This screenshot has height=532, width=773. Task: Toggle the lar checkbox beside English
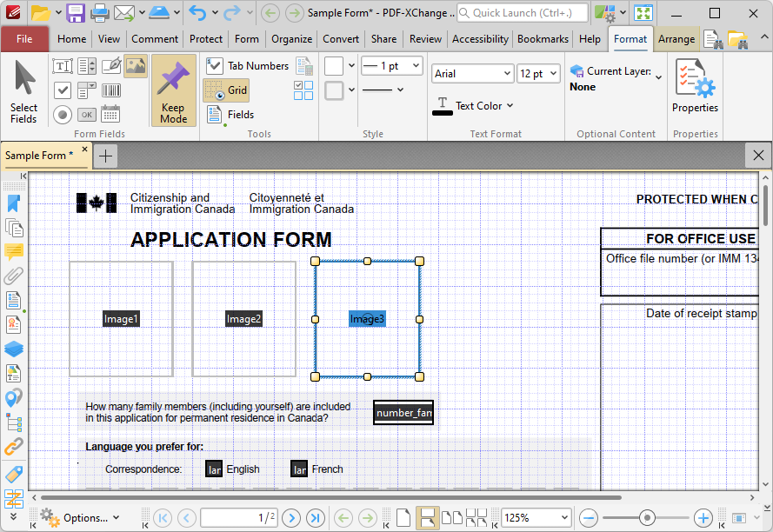tap(214, 469)
